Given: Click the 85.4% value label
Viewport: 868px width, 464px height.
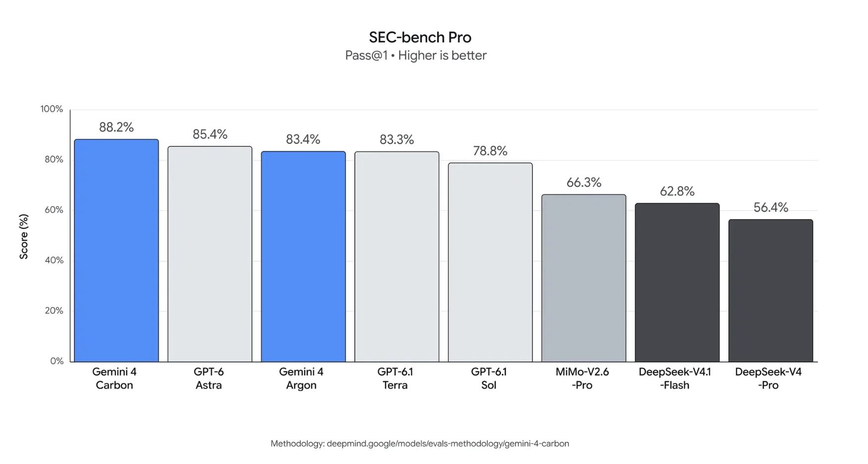Looking at the screenshot, I should (210, 134).
